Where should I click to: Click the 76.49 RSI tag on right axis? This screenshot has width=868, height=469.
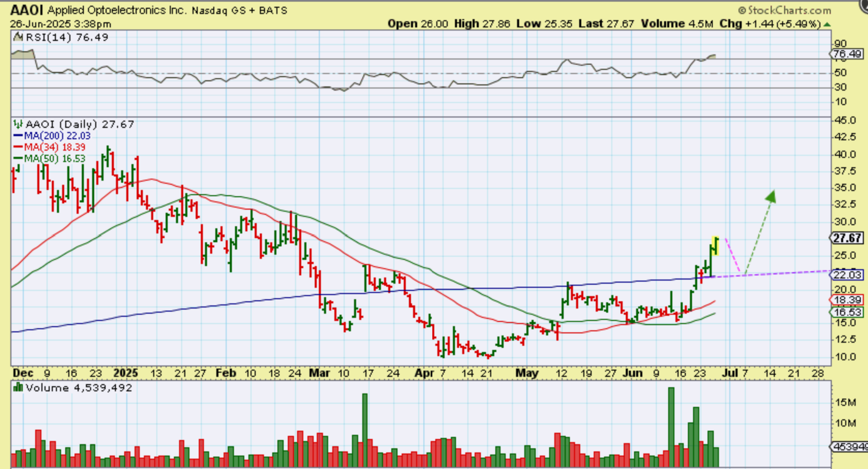pos(847,54)
